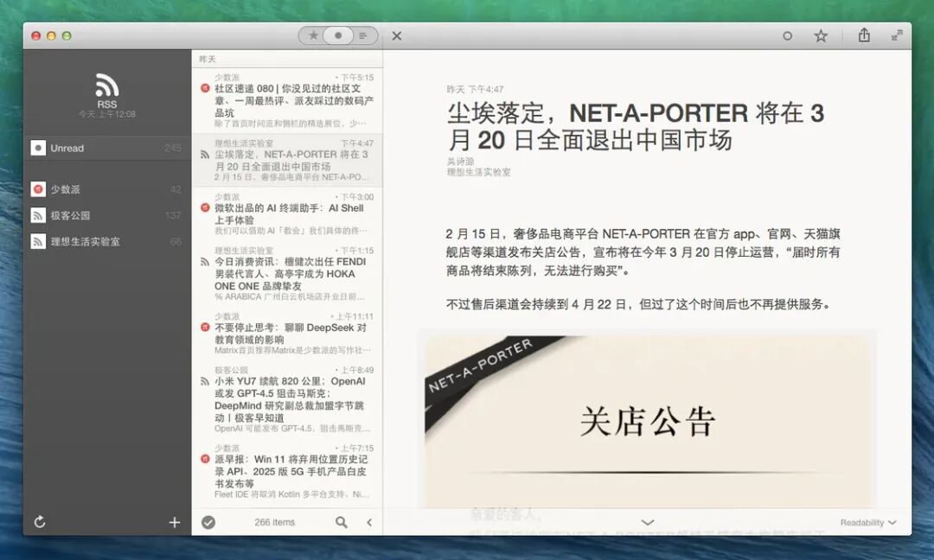Close the open article with the X
The height and width of the screenshot is (560, 934).
(397, 36)
